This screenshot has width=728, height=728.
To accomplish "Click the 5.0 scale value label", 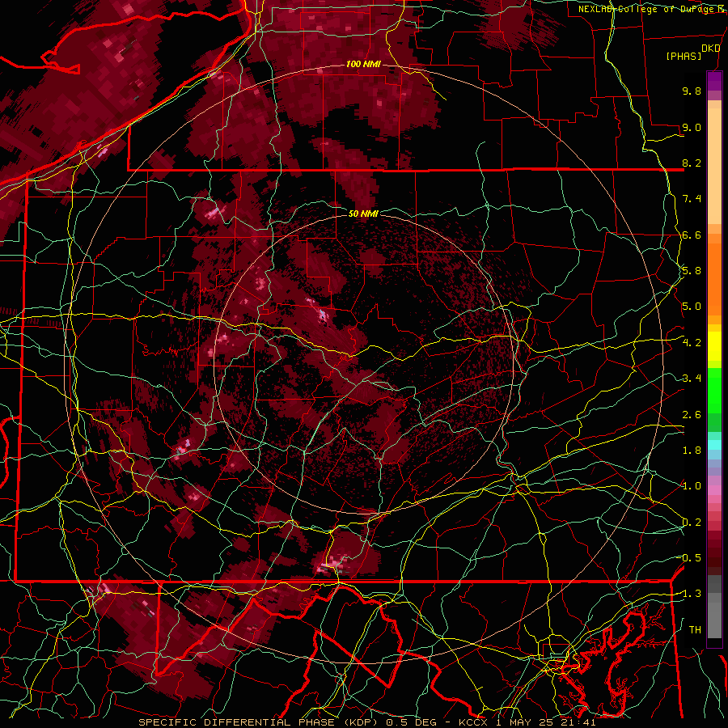I will (692, 307).
